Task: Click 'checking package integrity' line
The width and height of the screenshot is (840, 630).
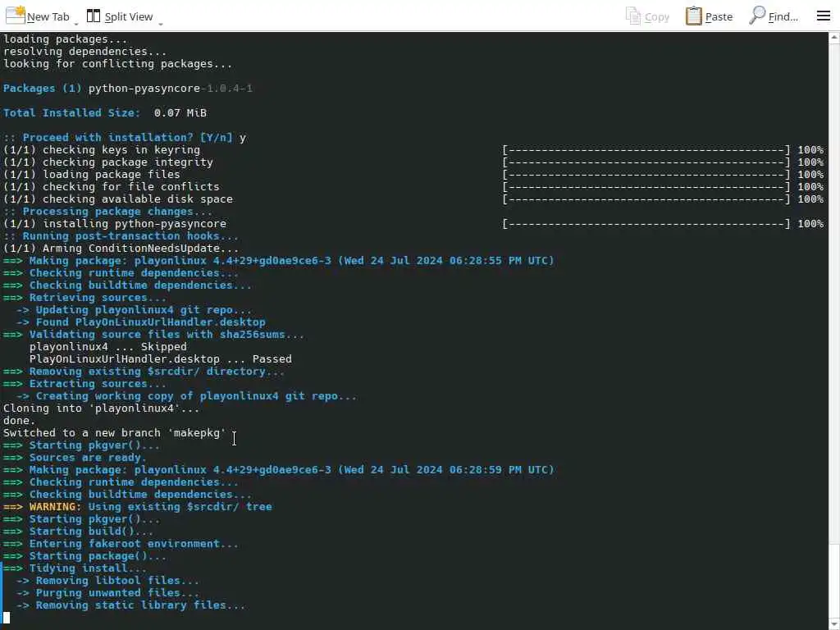Action: point(108,162)
